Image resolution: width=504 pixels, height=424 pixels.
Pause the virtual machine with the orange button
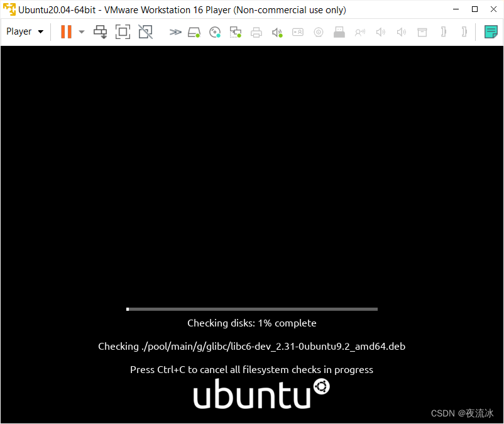point(66,32)
